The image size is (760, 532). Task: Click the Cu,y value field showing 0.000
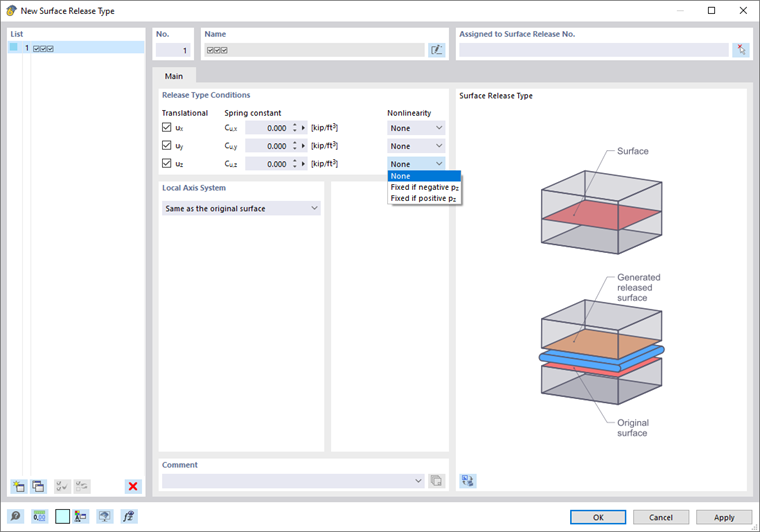[x=267, y=146]
